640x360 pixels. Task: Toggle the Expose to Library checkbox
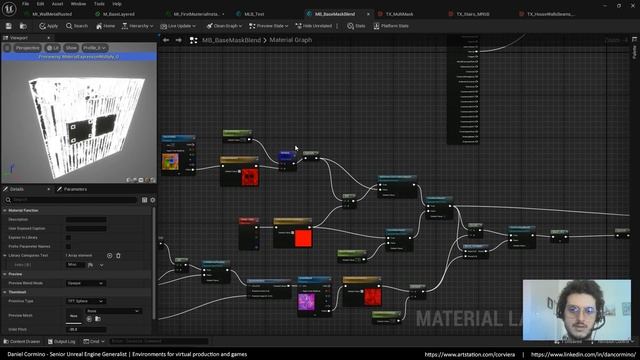[x=68, y=238]
